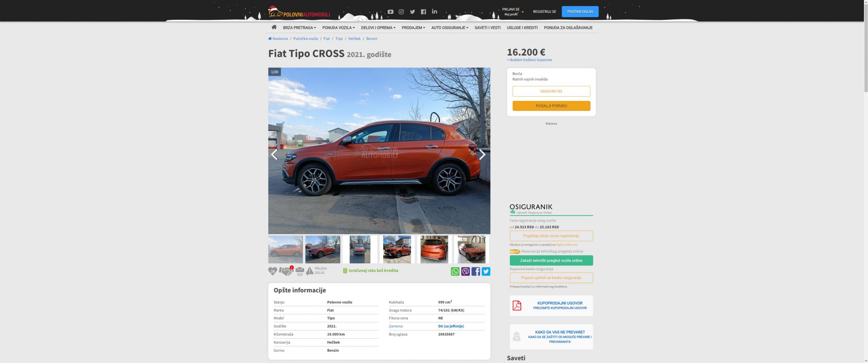Image resolution: width=868 pixels, height=363 pixels.
Task: Share listing via Viber icon
Action: tap(466, 271)
